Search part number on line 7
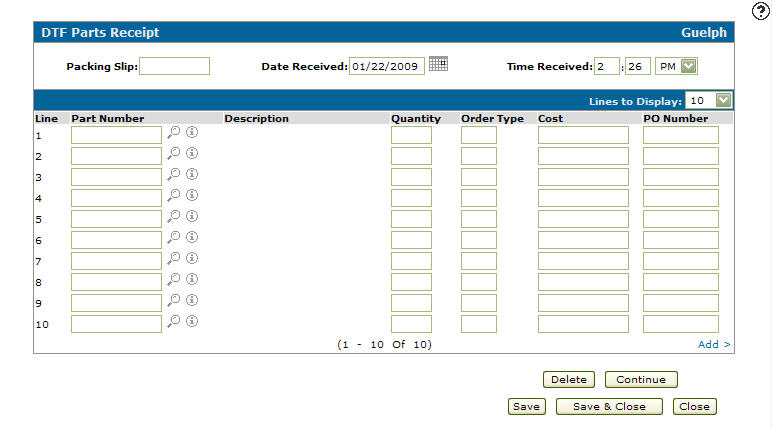772x429 pixels. [x=173, y=259]
